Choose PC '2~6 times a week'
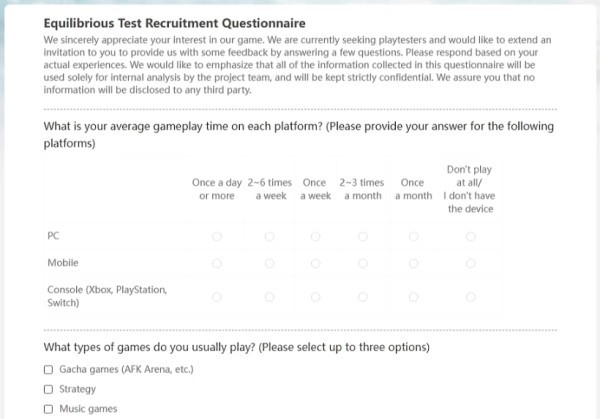The image size is (600, 419). click(269, 237)
